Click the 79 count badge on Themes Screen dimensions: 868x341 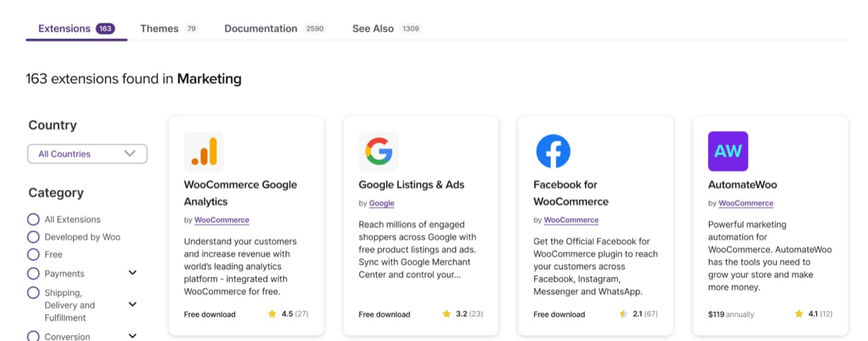[191, 29]
